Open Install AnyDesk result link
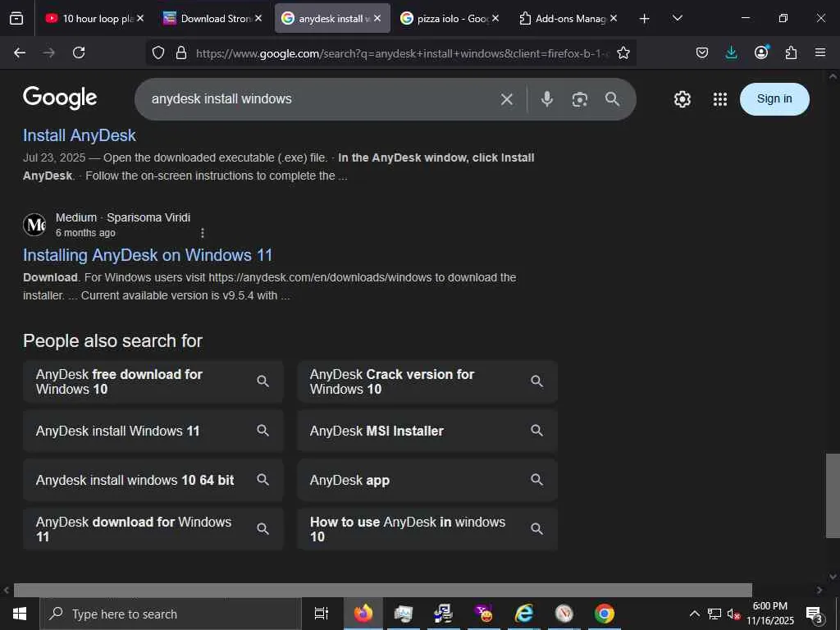This screenshot has width=840, height=630. coord(80,135)
